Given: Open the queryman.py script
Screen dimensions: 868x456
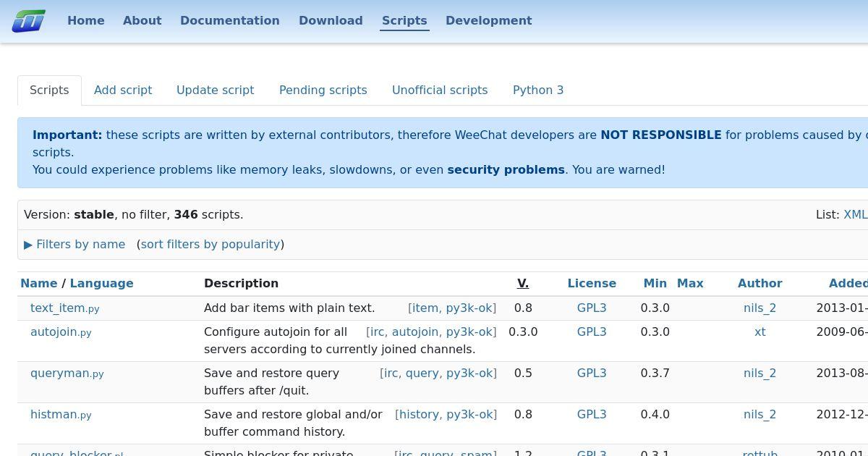Looking at the screenshot, I should coord(67,373).
